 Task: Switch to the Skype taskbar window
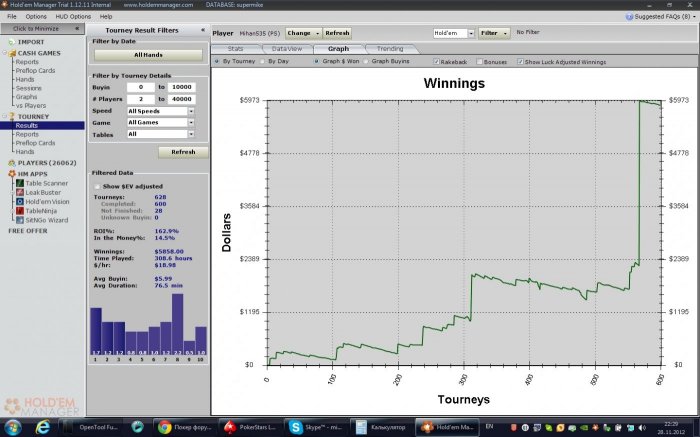pyautogui.click(x=315, y=427)
